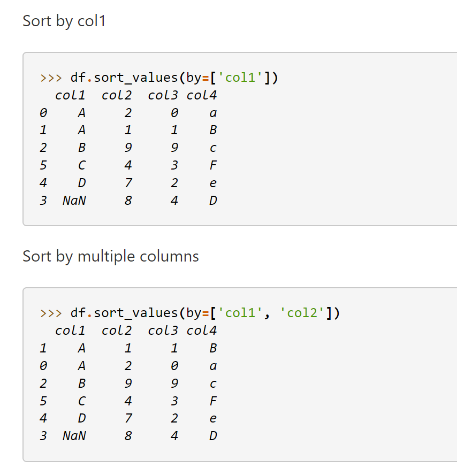The height and width of the screenshot is (476, 457).
Task: Click row index 5 in the first output table
Action: tap(43, 165)
